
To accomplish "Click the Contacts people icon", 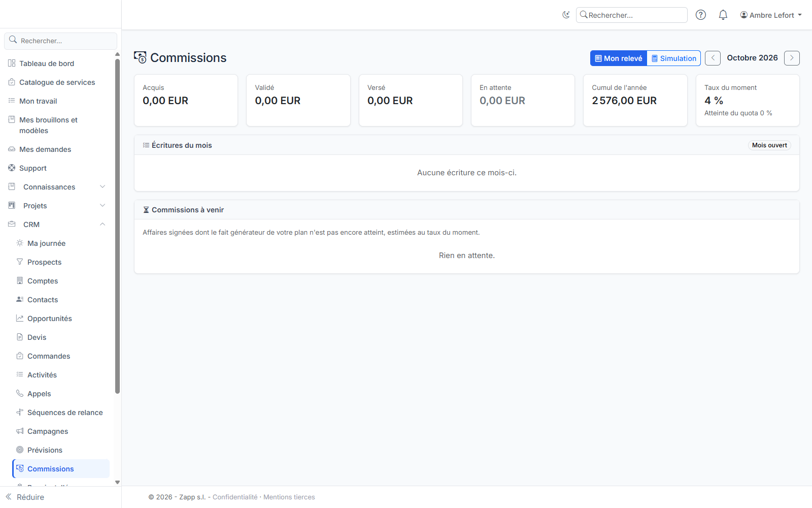I will (20, 299).
